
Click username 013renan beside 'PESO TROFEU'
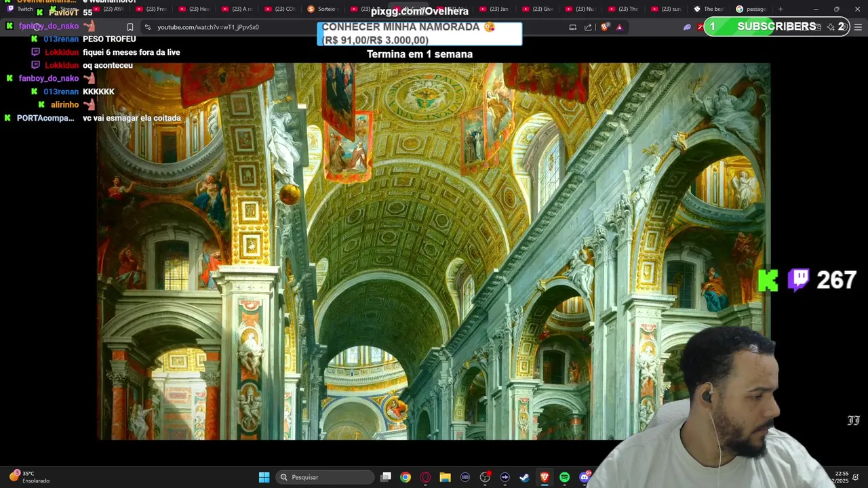click(x=61, y=39)
